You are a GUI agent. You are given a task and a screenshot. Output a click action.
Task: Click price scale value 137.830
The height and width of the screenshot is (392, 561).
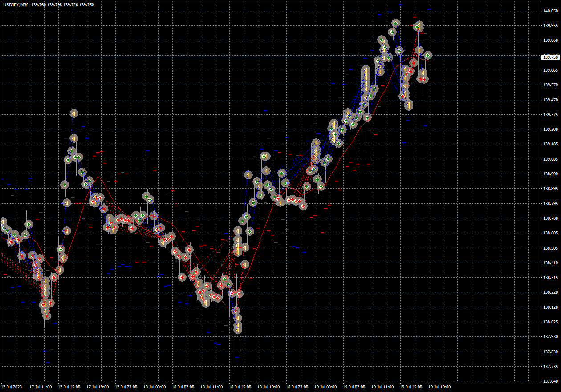click(x=550, y=352)
